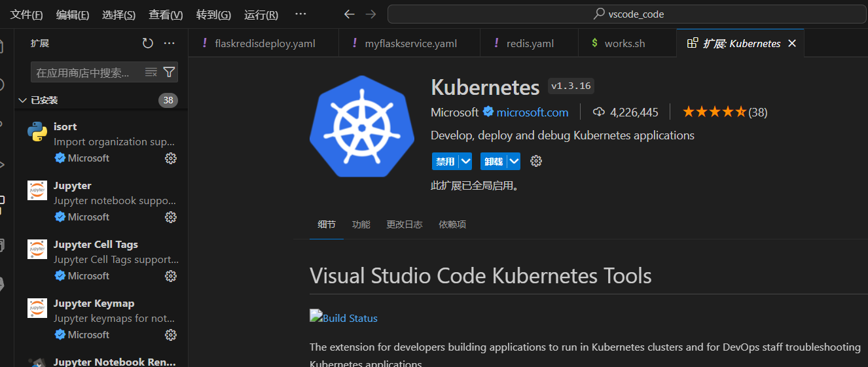
Task: Click the Jupyter extension logo
Action: 37,190
